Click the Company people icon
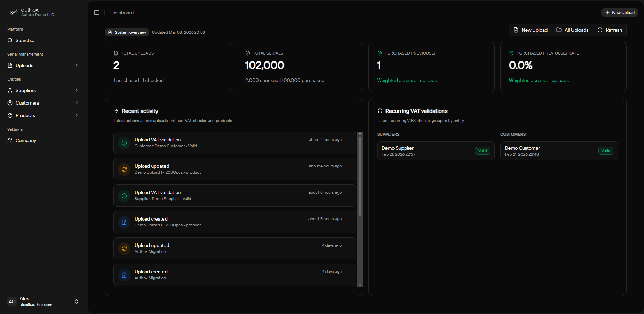644x314 pixels. tap(10, 141)
